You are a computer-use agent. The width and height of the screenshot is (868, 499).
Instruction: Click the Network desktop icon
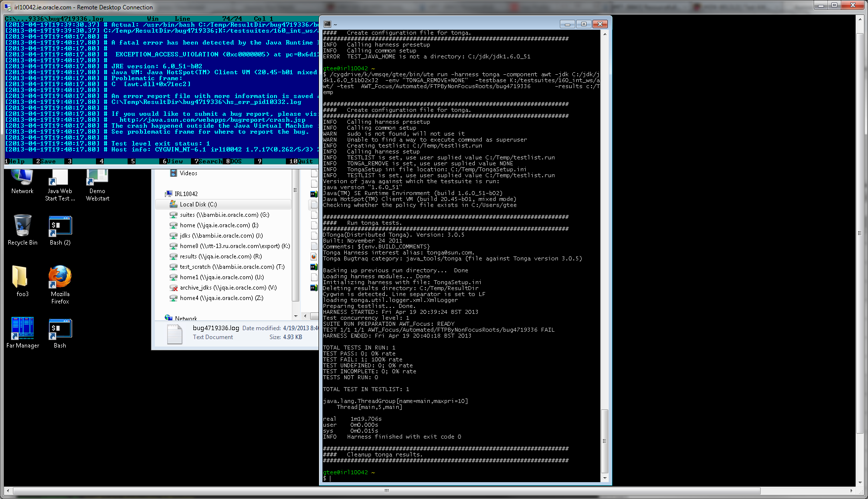pos(22,179)
